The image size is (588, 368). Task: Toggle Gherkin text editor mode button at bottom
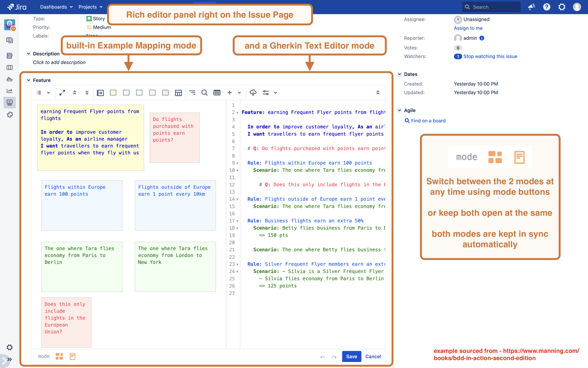coord(72,357)
